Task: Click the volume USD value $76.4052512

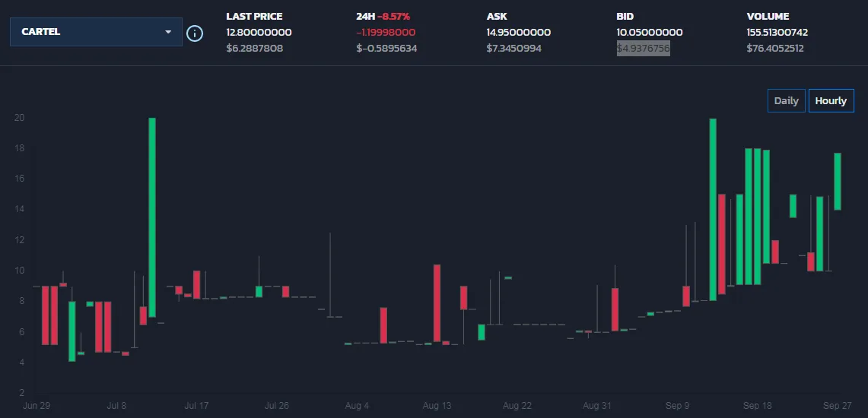Action: click(775, 49)
